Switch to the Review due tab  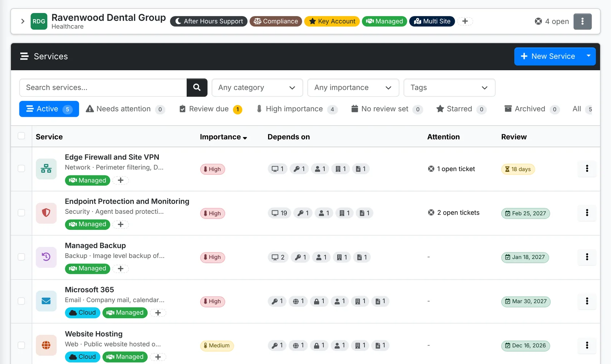(210, 109)
